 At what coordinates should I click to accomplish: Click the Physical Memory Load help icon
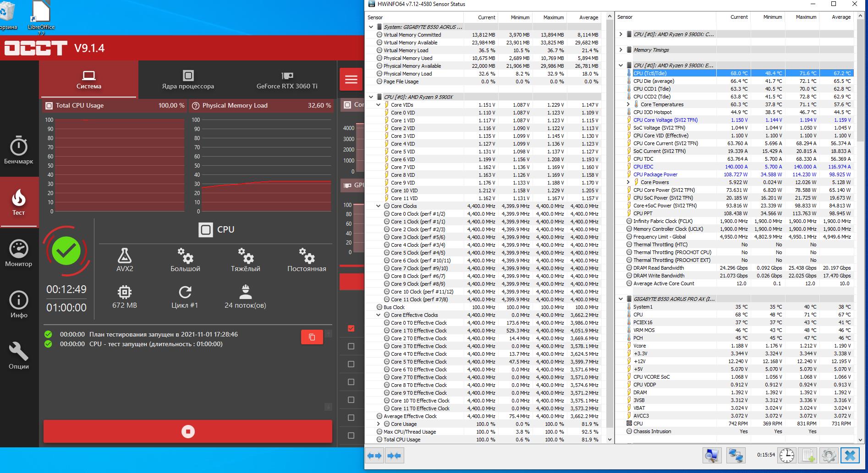[x=196, y=106]
